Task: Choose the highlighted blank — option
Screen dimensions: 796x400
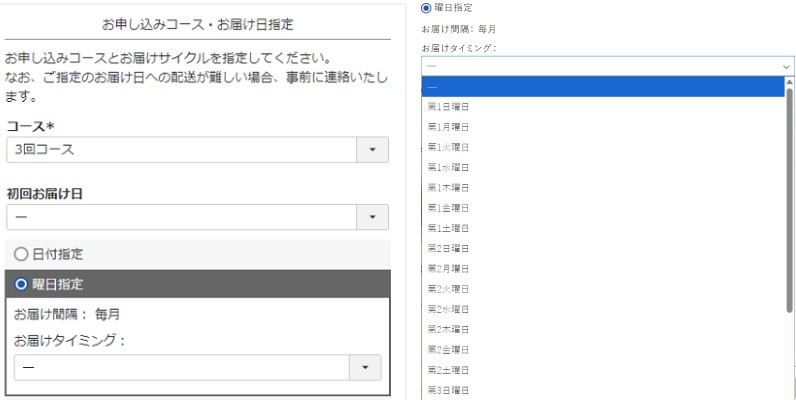Action: pos(600,86)
